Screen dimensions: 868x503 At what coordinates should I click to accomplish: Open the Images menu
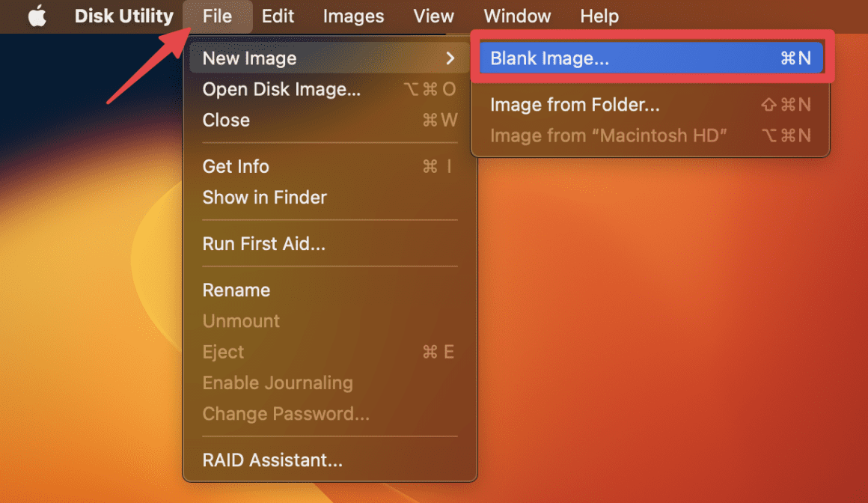[x=353, y=16]
